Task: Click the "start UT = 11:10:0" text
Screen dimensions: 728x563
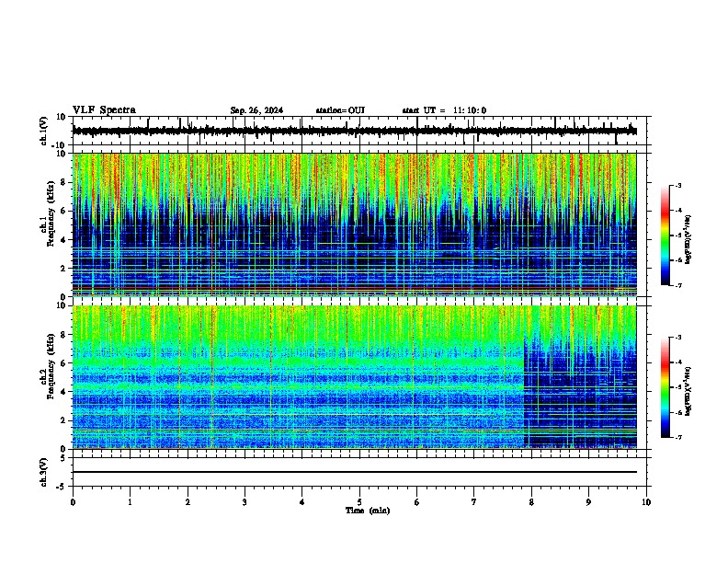Action: pos(444,110)
